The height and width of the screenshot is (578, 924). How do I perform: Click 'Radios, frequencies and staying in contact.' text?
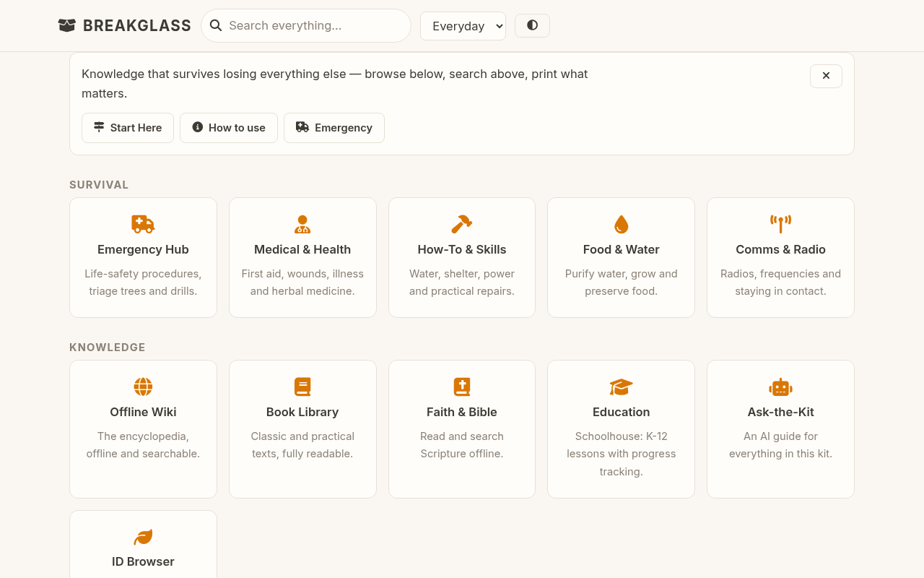[x=780, y=282]
